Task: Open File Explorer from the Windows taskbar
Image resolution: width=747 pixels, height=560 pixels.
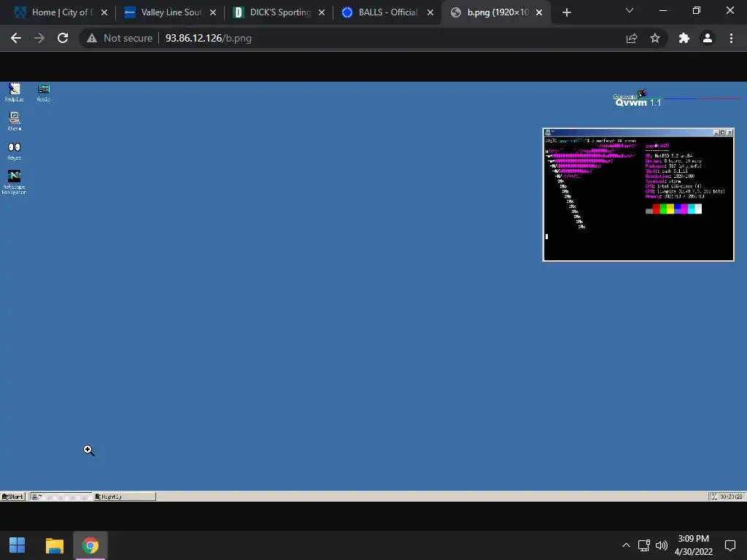Action: click(x=54, y=545)
